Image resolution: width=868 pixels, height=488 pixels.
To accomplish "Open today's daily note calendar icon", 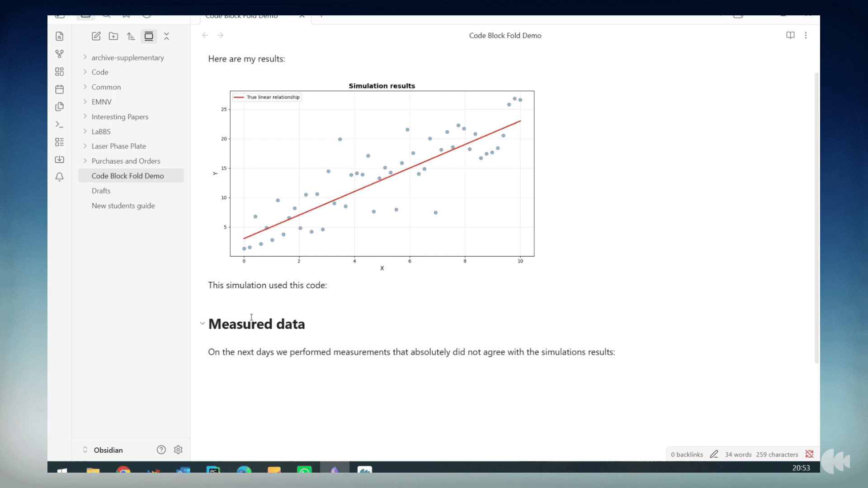I will 59,89.
